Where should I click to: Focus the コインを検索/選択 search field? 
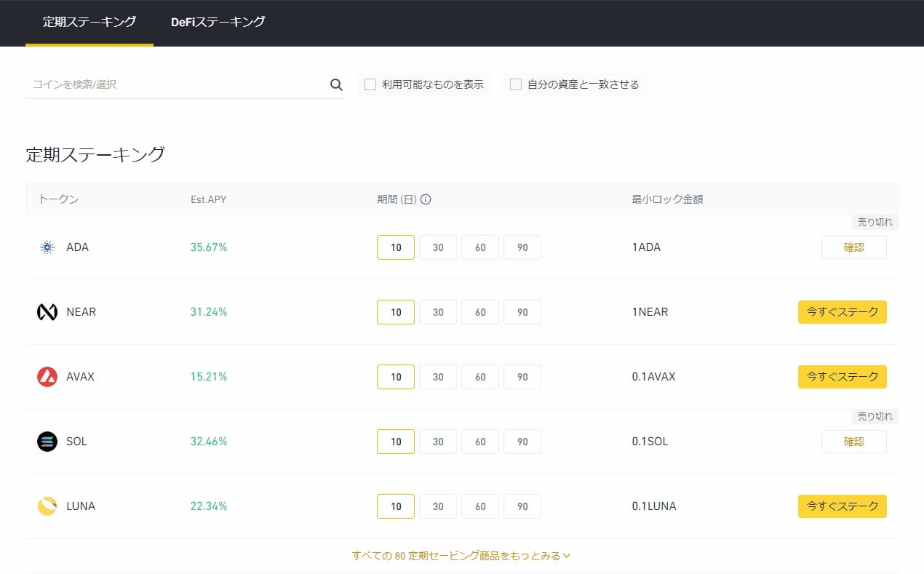[175, 84]
